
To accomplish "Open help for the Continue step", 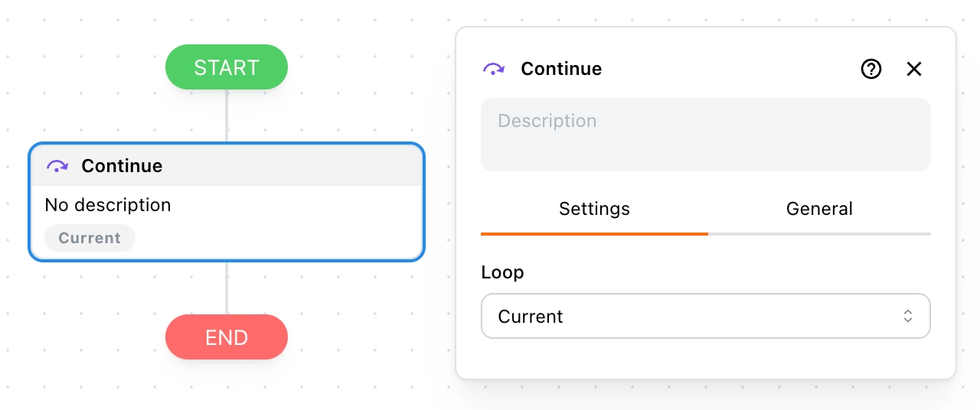I will click(871, 69).
